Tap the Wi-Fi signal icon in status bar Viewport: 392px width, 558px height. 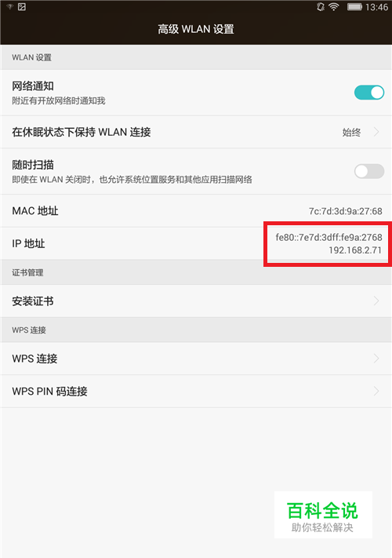click(x=334, y=7)
